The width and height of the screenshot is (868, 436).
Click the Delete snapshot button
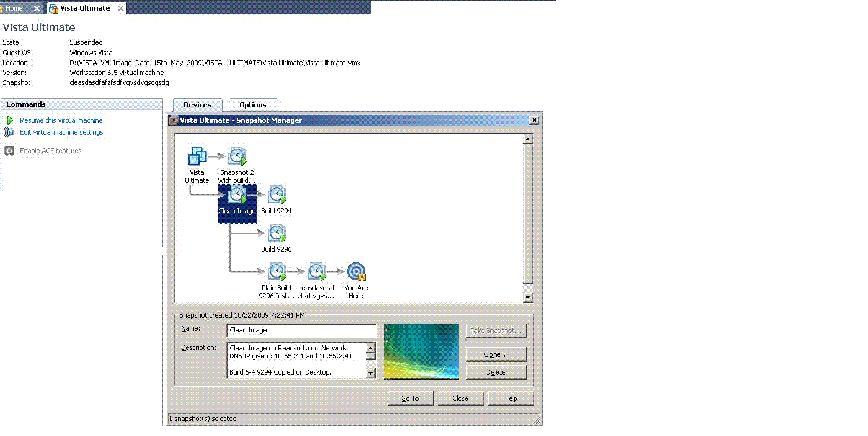coord(496,372)
